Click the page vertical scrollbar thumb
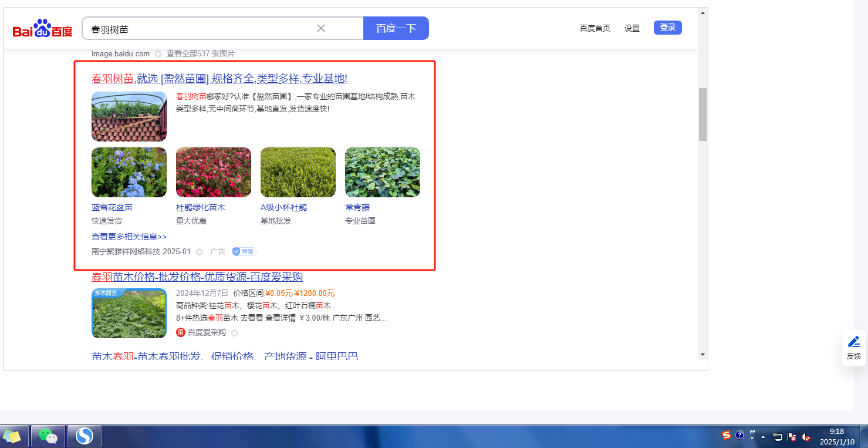 click(x=702, y=114)
